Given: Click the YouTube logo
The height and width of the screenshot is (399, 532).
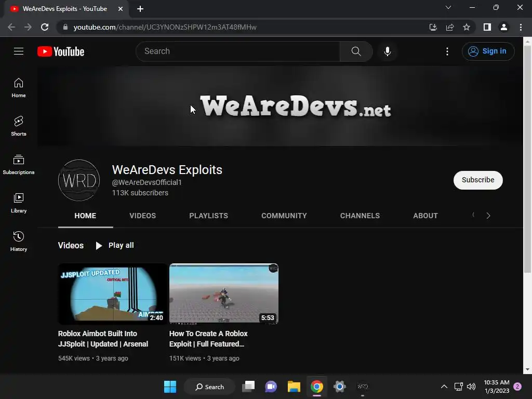Looking at the screenshot, I should [x=61, y=51].
